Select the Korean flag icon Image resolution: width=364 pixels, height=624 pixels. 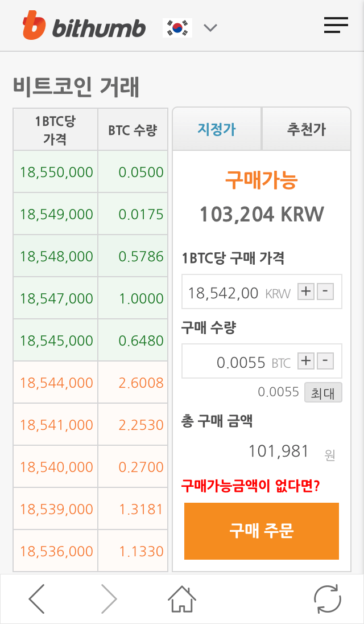tap(177, 26)
